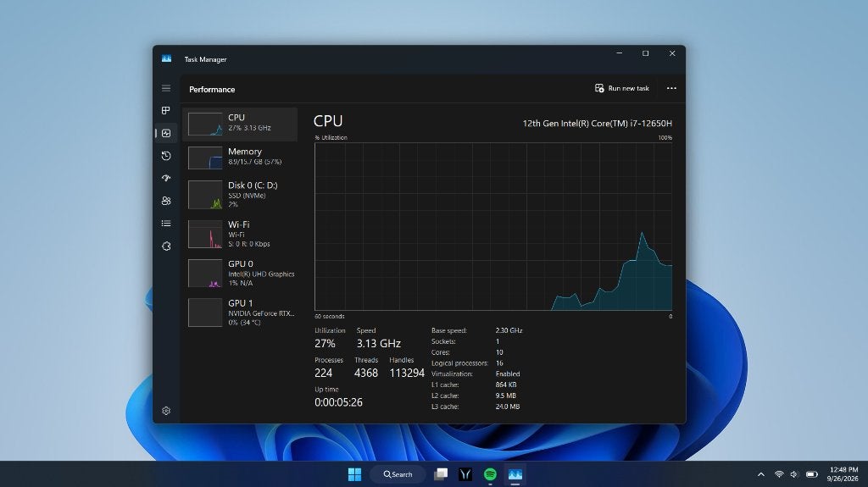Click the 4368 threads value
The height and width of the screenshot is (487, 868).
click(x=366, y=373)
